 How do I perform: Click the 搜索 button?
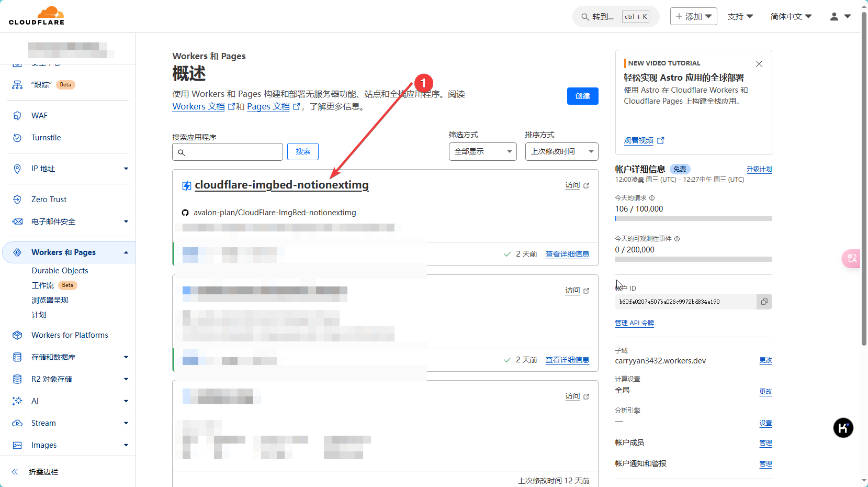point(303,152)
